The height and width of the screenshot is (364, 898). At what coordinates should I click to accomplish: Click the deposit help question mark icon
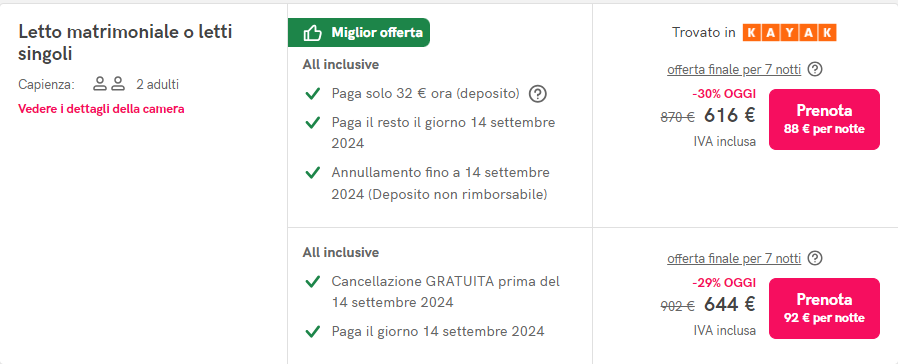tap(537, 94)
